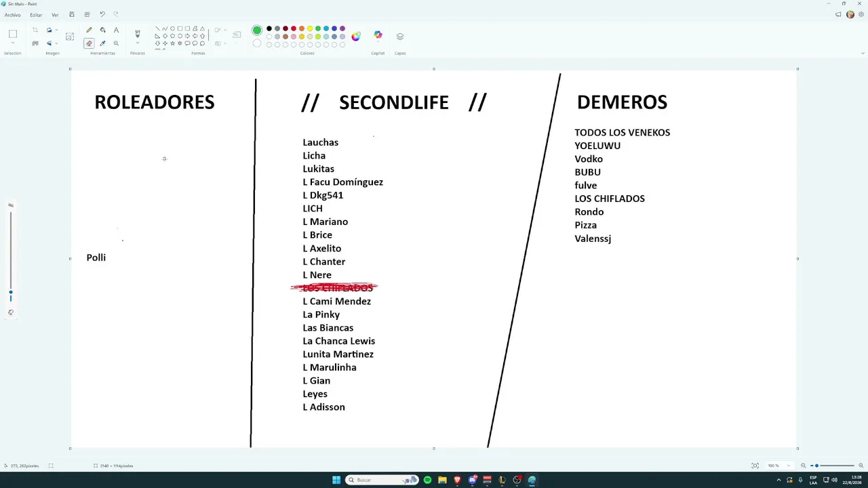Select the Color picker eyedropper tool
The height and width of the screenshot is (488, 868).
[x=102, y=43]
